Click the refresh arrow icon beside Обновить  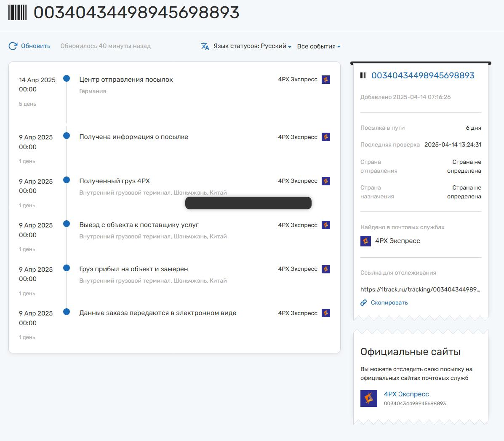pos(13,46)
